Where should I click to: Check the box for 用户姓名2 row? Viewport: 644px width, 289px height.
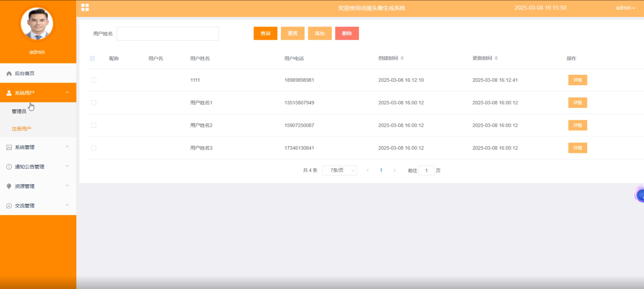coord(94,125)
